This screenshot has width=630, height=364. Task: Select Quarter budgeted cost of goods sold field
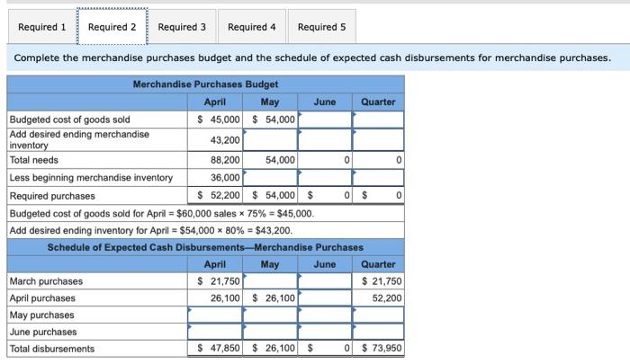pyautogui.click(x=378, y=120)
